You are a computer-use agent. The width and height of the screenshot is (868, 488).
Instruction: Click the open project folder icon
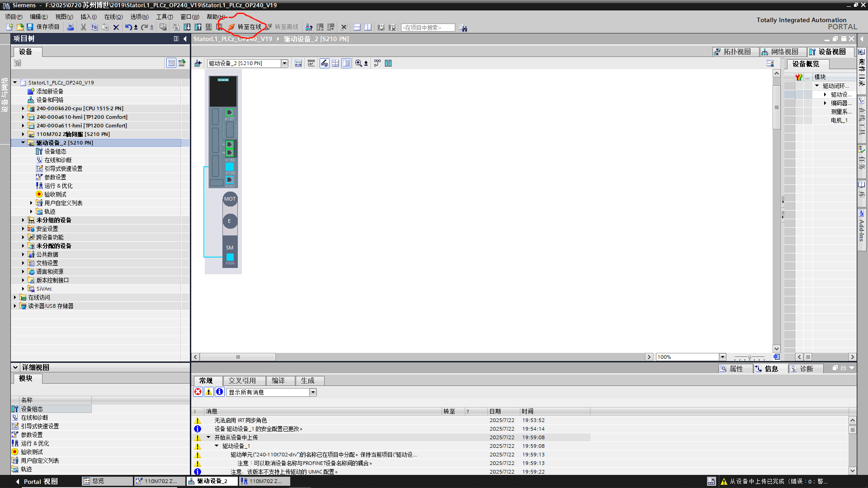coord(20,27)
